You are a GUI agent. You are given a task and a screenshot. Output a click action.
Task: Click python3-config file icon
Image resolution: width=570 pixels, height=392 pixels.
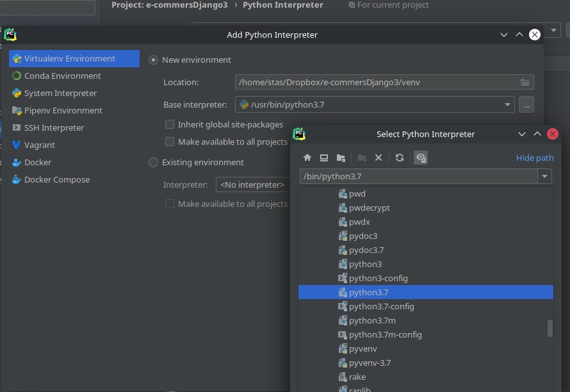(x=343, y=278)
